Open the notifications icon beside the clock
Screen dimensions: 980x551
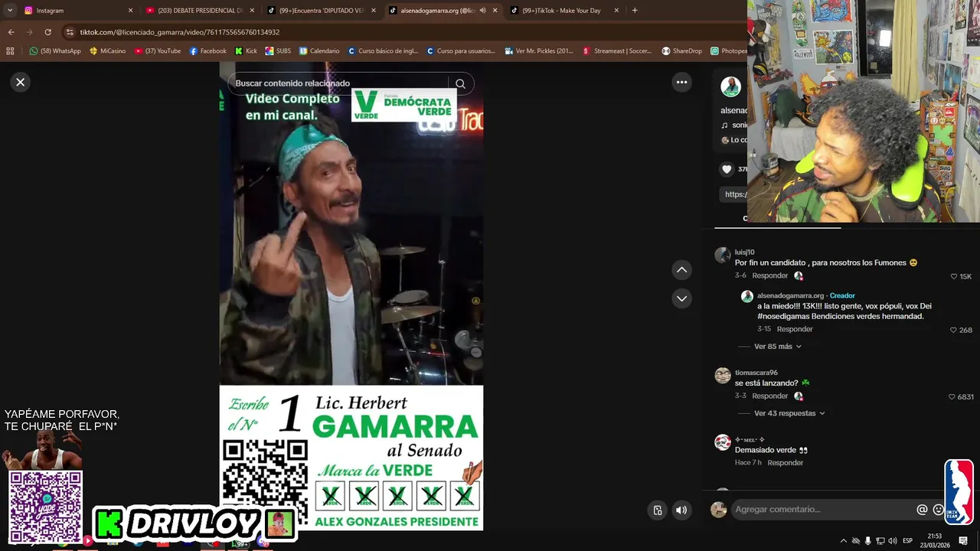[963, 541]
